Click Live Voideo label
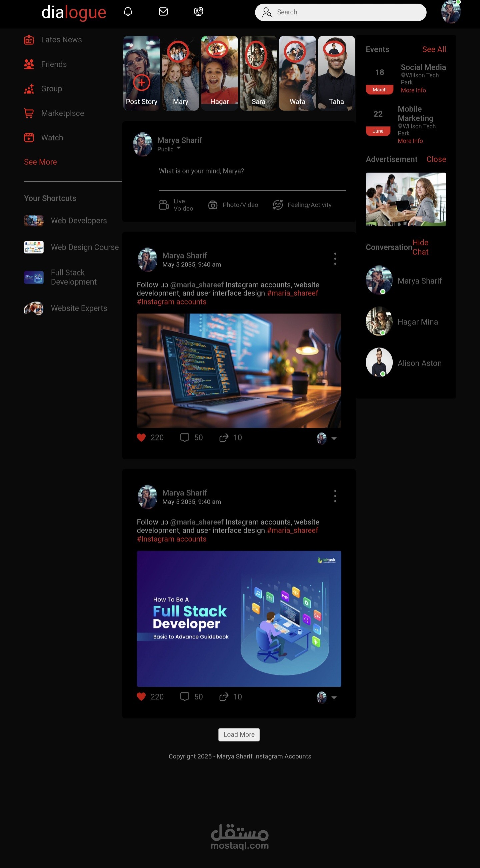Image resolution: width=480 pixels, height=868 pixels. pyautogui.click(x=183, y=205)
